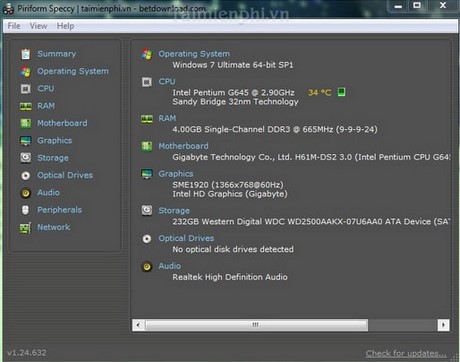Click the Optical Drives heading in summary
Viewport: 460px width, 362px height.
point(186,238)
